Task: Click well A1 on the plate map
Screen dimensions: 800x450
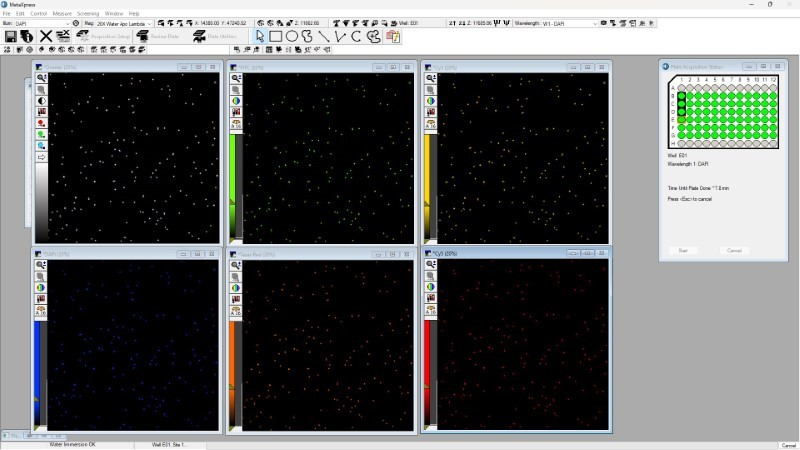Action: coord(682,88)
